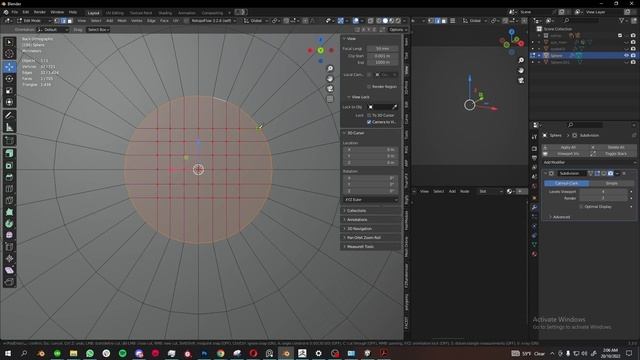Open the Modifier wrench properties tab
Image resolution: width=640 pixels, height=360 pixels.
click(534, 208)
